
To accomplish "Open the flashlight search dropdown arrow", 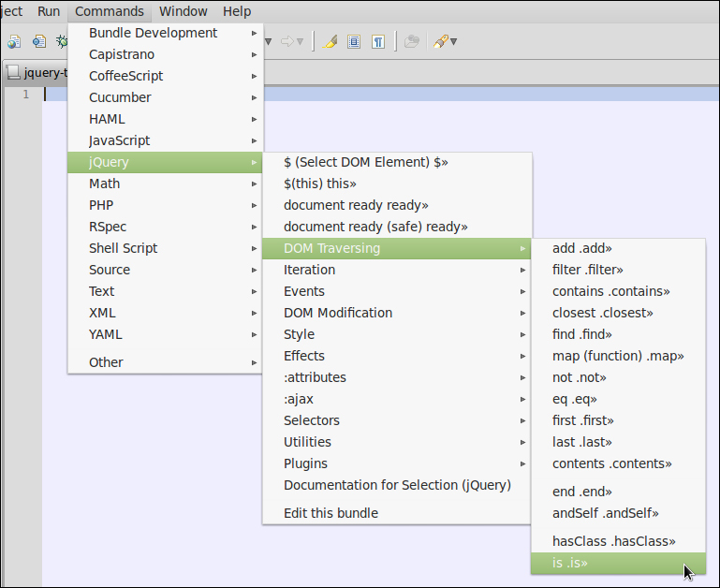I will tap(454, 42).
